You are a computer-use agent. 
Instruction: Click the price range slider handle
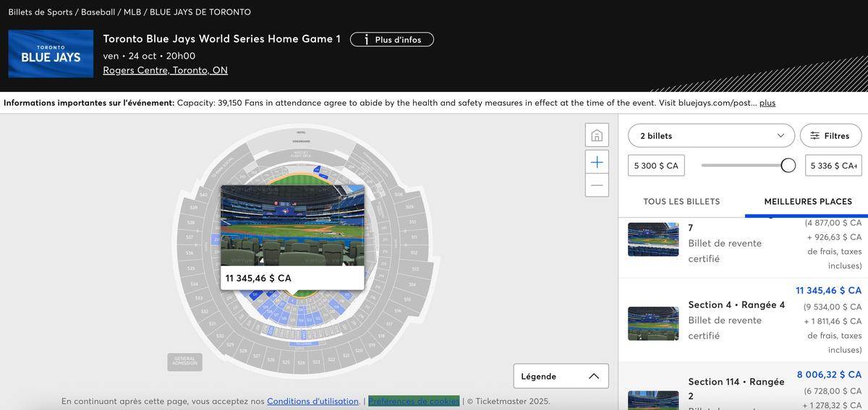tap(788, 166)
